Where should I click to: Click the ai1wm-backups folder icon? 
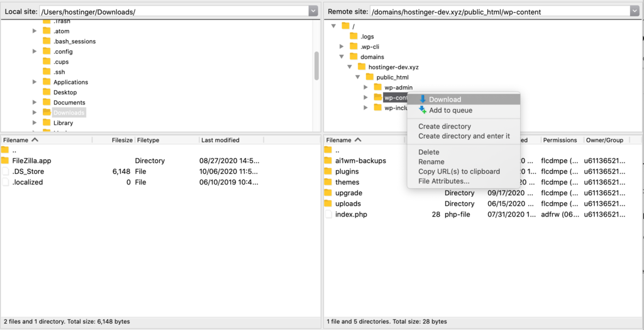click(328, 161)
